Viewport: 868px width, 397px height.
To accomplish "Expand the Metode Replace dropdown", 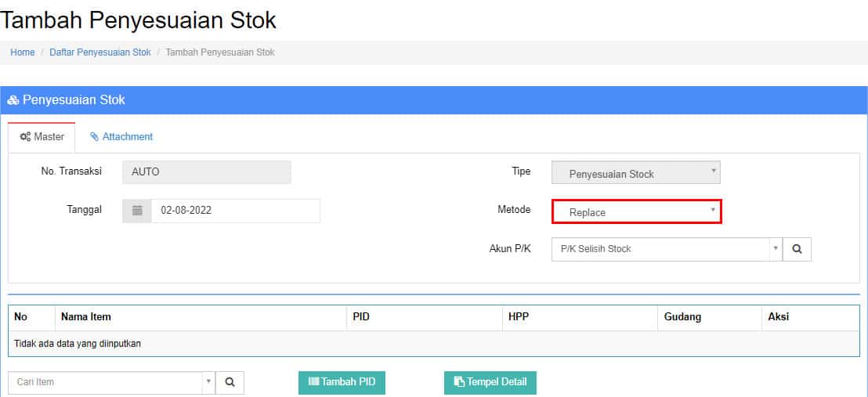I will pos(637,212).
